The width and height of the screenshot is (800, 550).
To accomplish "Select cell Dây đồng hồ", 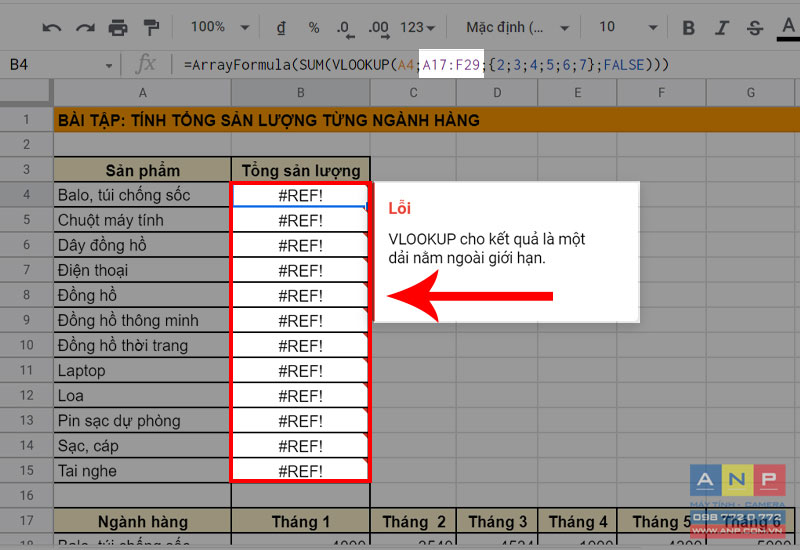I will pos(142,245).
